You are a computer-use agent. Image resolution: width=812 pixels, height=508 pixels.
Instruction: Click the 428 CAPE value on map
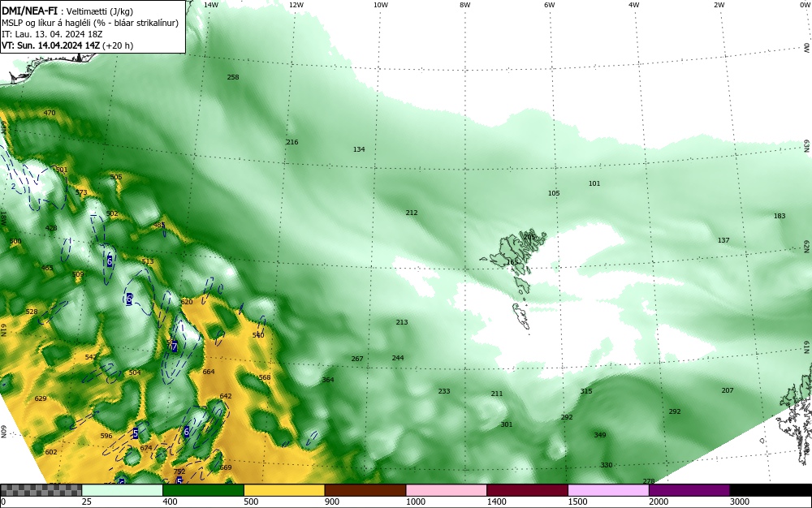pos(51,227)
